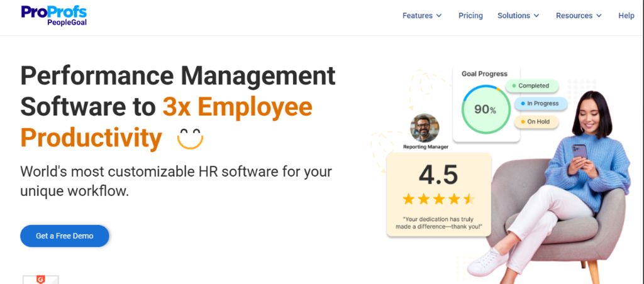Click the five-star rating row
The width and height of the screenshot is (644, 284).
438,199
